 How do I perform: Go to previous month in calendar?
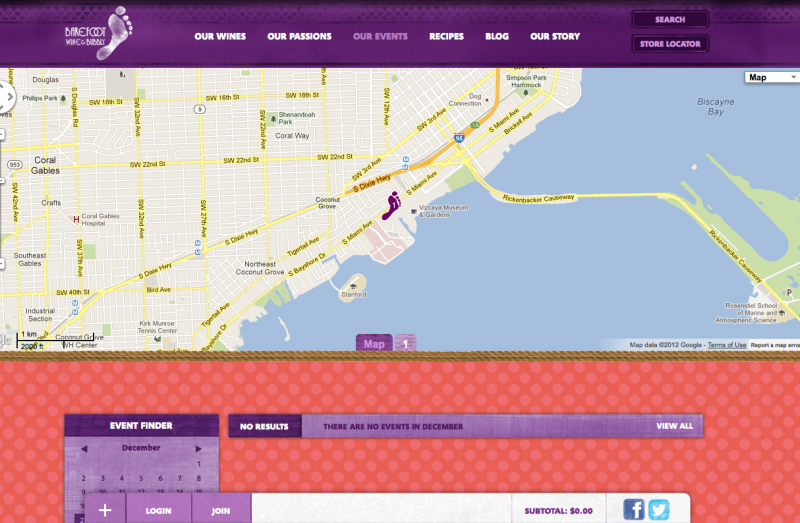pyautogui.click(x=84, y=449)
